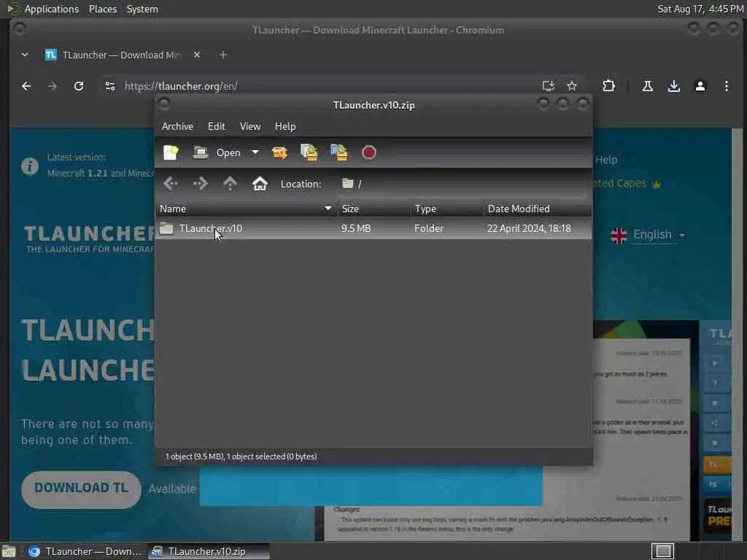Open the Chromium three-dot menu

(726, 86)
